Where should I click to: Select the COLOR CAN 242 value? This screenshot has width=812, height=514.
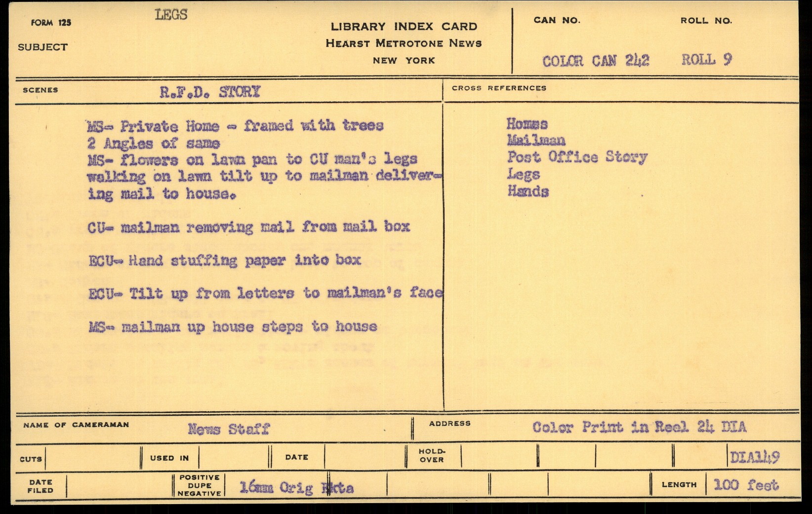pos(596,61)
